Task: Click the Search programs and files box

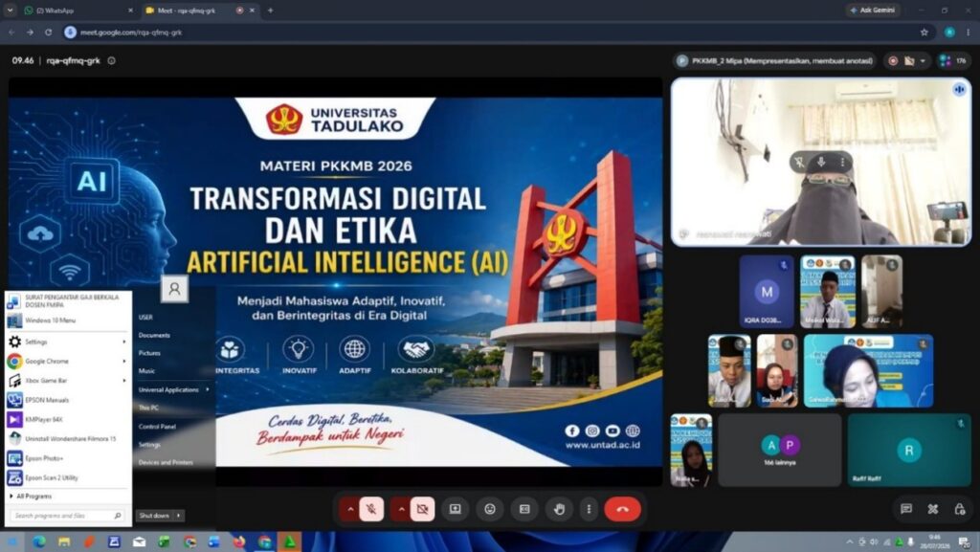Action: pyautogui.click(x=68, y=515)
